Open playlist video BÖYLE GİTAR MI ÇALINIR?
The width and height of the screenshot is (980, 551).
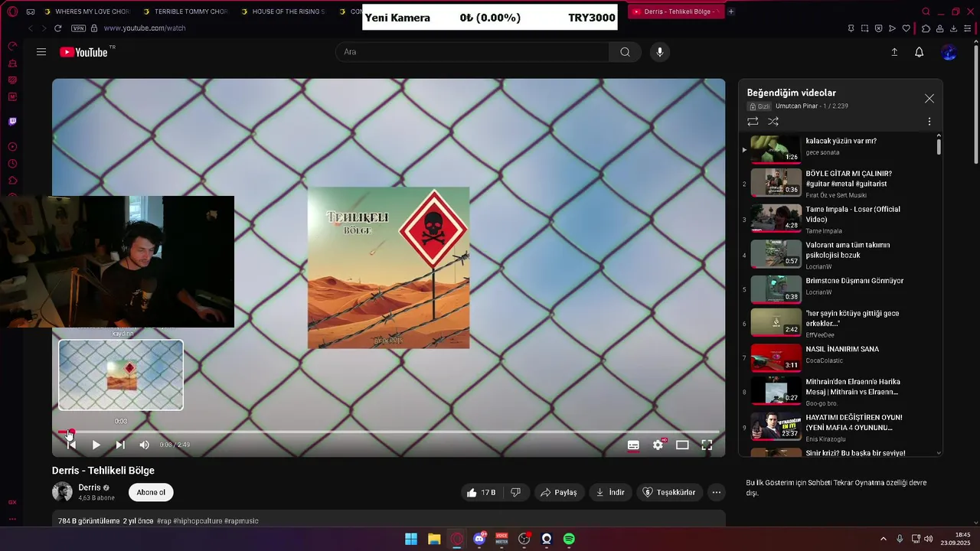click(840, 184)
